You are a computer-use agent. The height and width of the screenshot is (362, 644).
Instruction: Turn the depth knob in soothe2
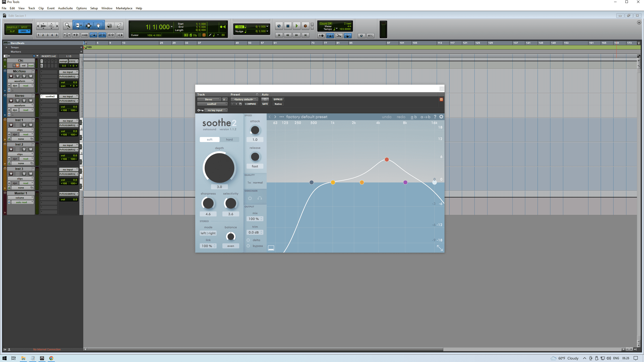(219, 168)
